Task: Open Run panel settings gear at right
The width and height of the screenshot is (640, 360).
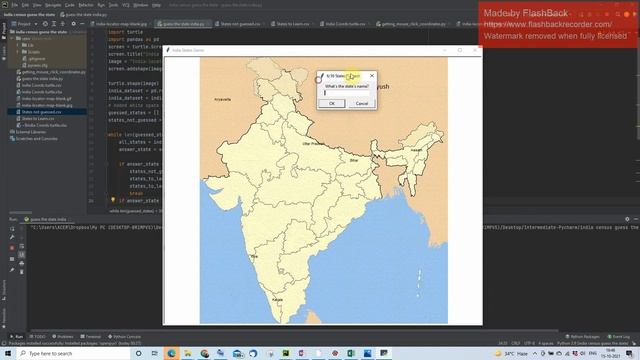Action: [627, 219]
